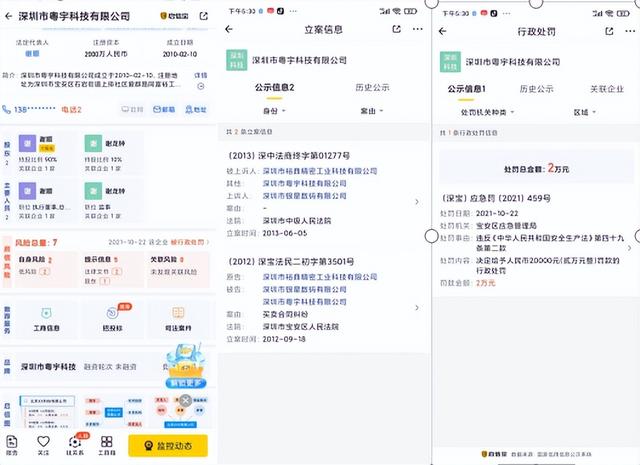640x465 pixels.
Task: Tap the yellow 监控动态 monitor button
Action: pos(168,445)
